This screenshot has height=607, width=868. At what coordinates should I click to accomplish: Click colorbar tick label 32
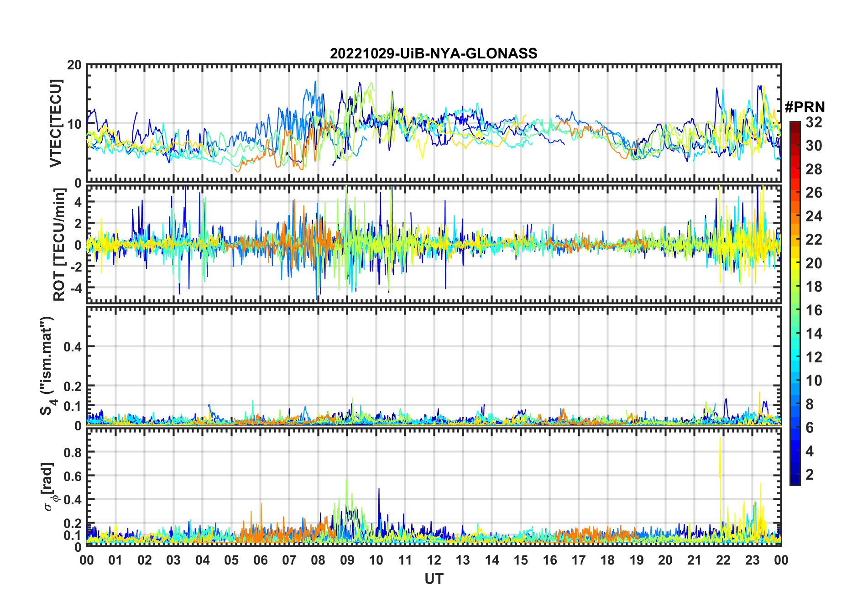point(814,122)
